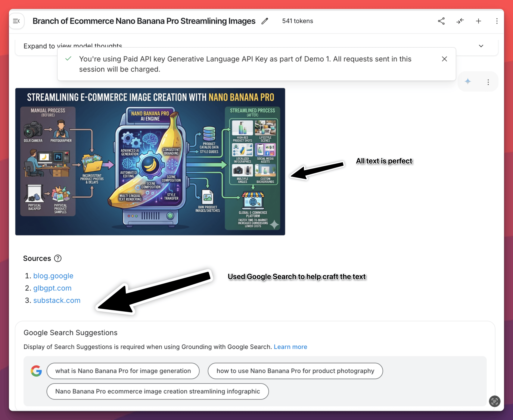
Task: Open the glbgpt.com source link
Action: tap(52, 288)
